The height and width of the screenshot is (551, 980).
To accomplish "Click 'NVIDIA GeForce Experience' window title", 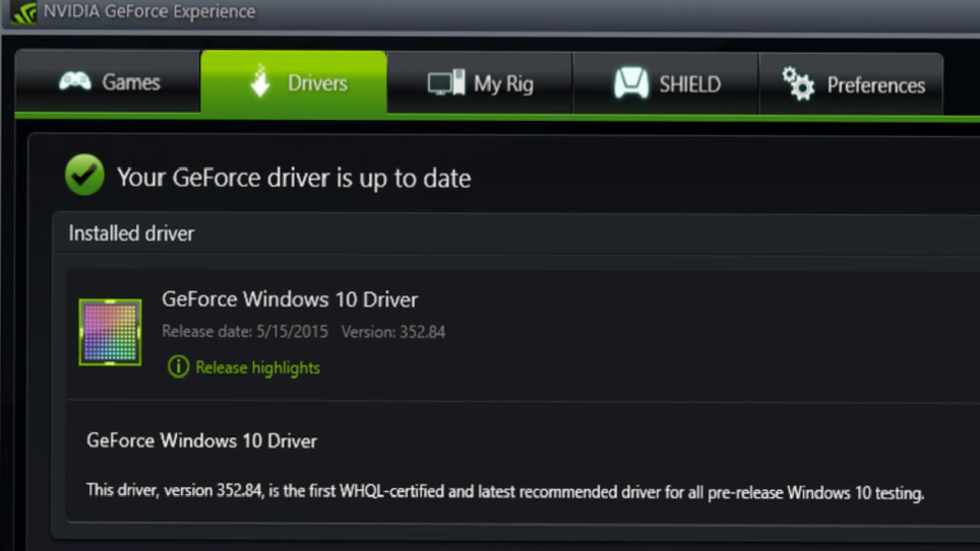I will pyautogui.click(x=149, y=11).
